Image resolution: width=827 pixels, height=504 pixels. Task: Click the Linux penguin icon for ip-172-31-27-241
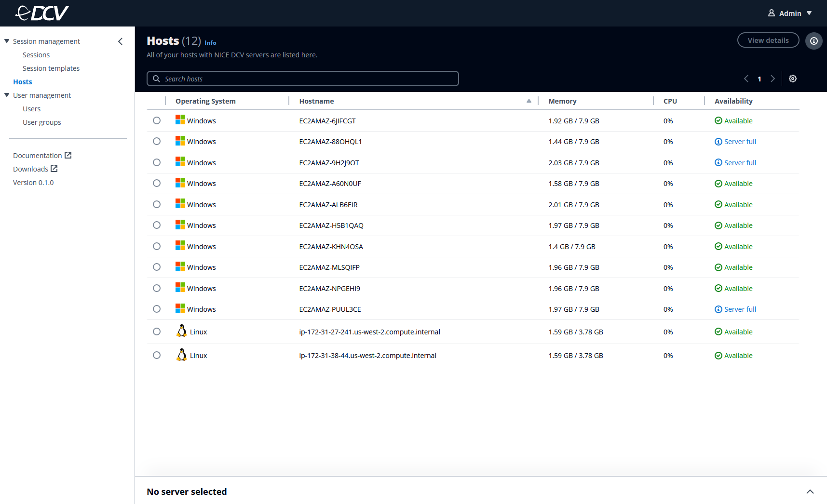[x=182, y=331]
